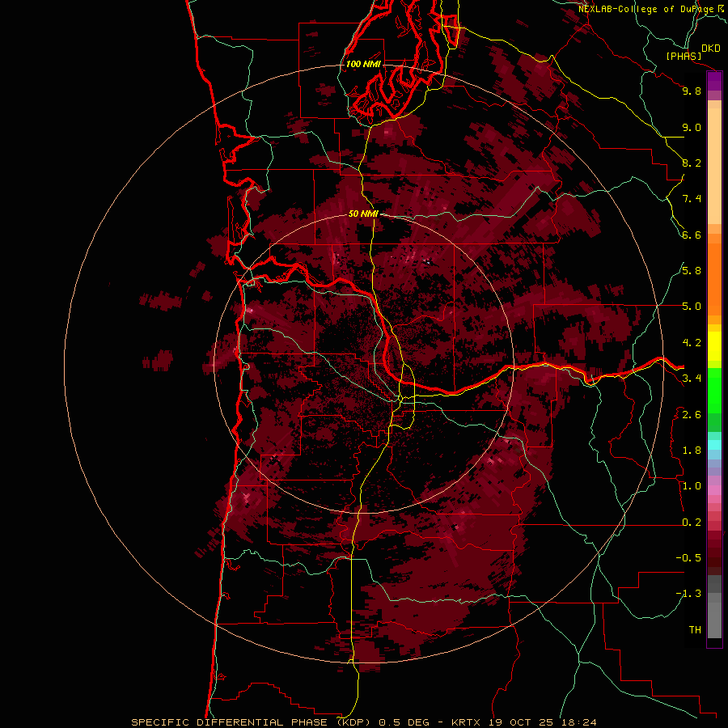Image resolution: width=728 pixels, height=728 pixels.
Task: Pick the yellow band on the color scale
Action: pos(714,346)
